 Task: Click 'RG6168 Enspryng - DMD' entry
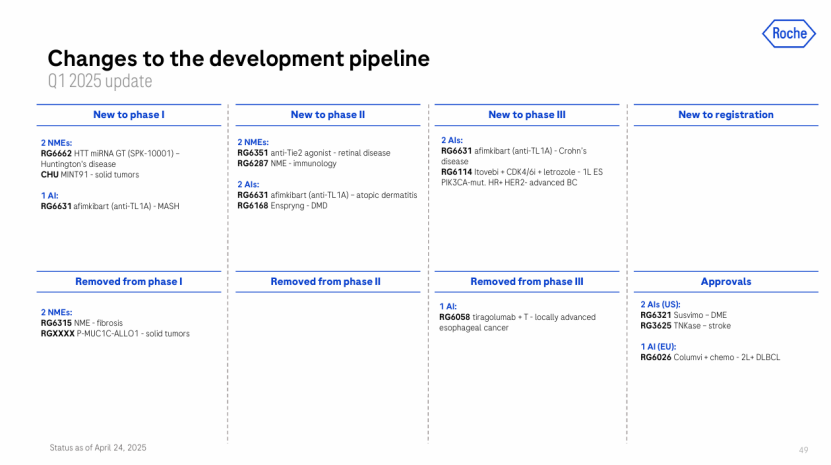point(282,206)
